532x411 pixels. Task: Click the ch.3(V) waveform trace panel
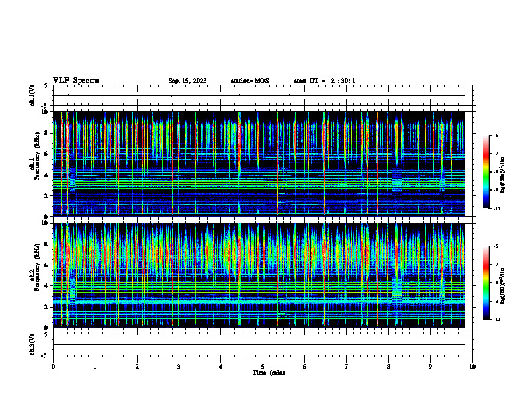[263, 345]
